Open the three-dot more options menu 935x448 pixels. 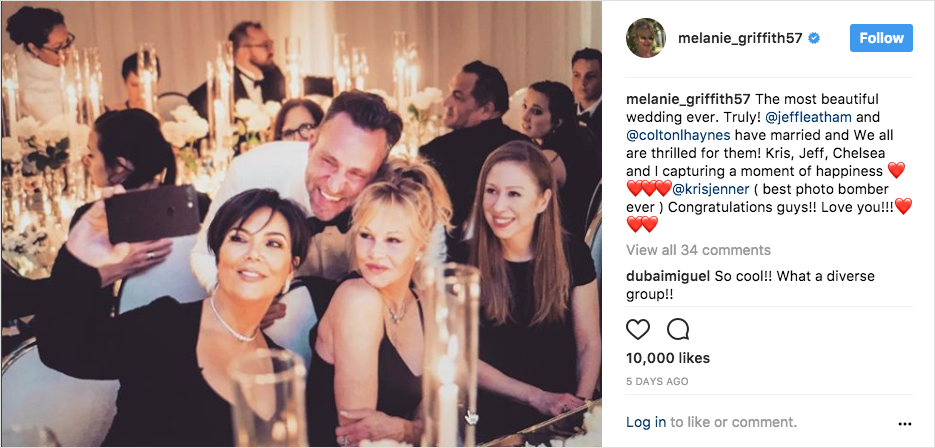click(x=905, y=423)
